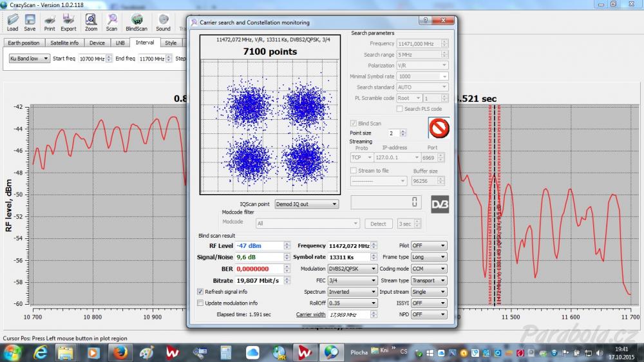Image resolution: width=644 pixels, height=362 pixels.
Task: Click the taskbar clock 19:41
Action: [621, 349]
